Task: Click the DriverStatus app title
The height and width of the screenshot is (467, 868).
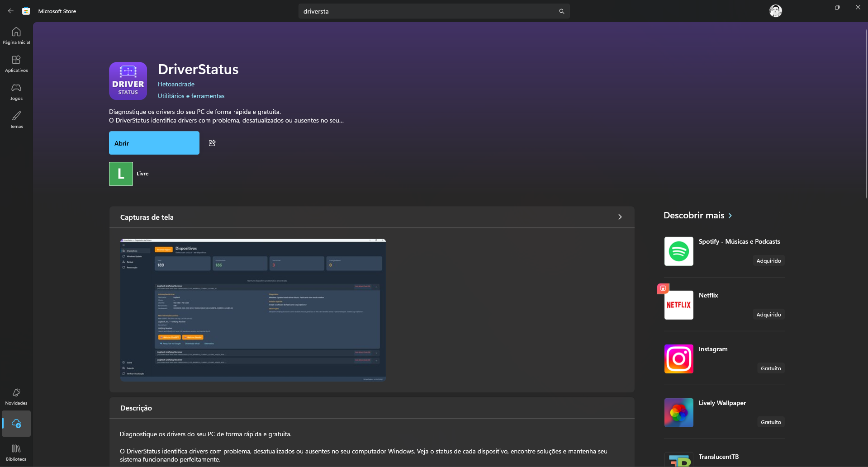Action: pyautogui.click(x=198, y=69)
